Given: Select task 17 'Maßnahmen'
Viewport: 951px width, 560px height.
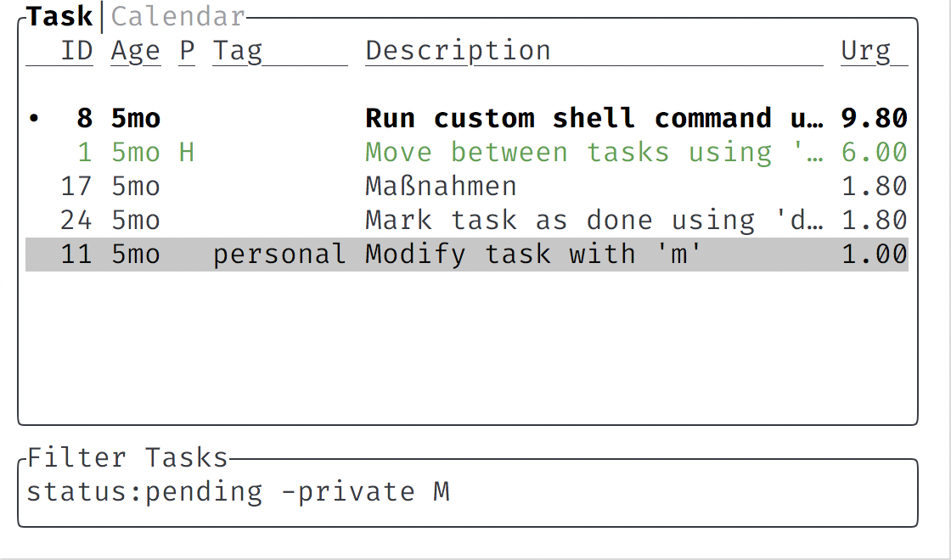Looking at the screenshot, I should point(441,186).
